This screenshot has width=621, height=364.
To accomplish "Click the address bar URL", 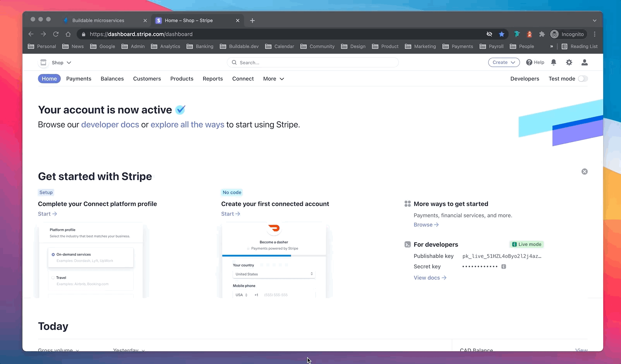I will pyautogui.click(x=141, y=34).
